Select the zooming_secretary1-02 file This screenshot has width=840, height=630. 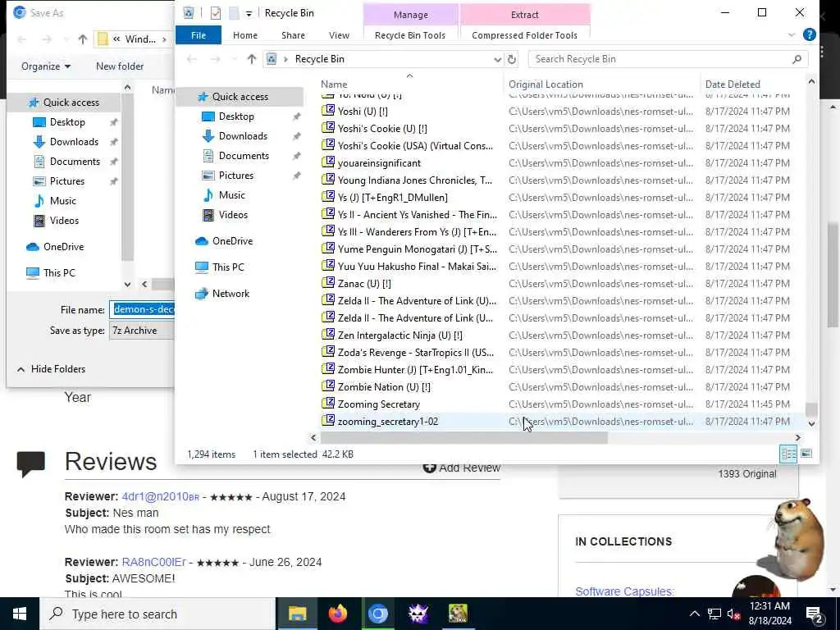click(x=387, y=422)
